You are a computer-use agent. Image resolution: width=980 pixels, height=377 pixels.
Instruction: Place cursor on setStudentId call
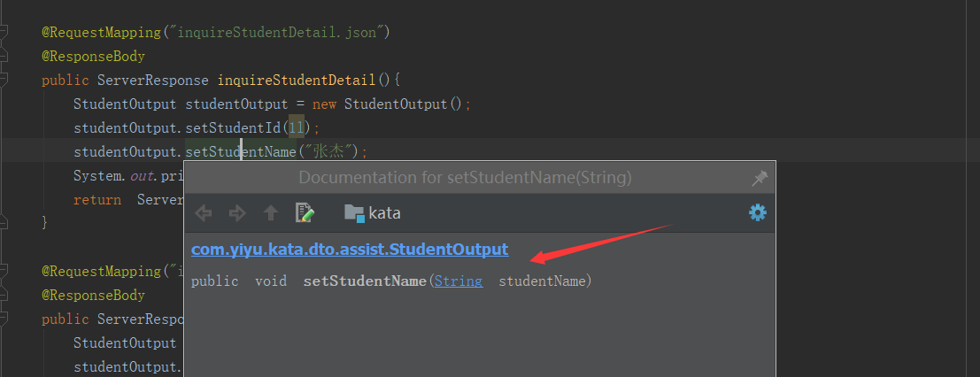233,128
